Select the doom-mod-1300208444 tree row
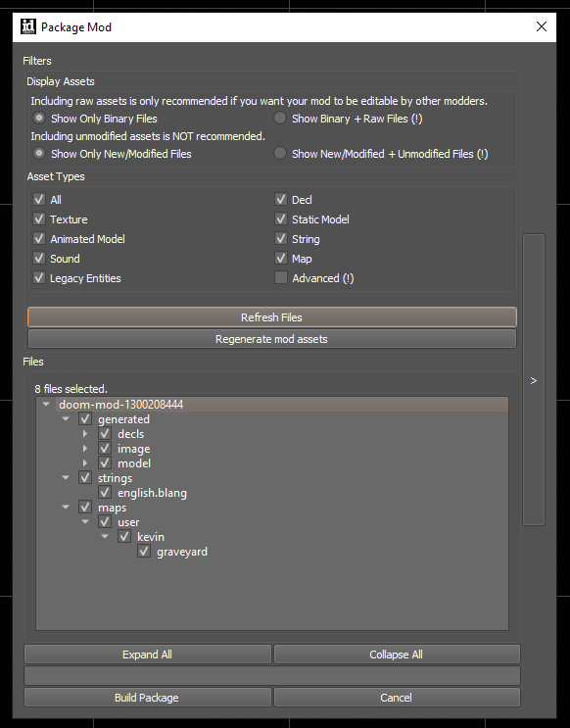This screenshot has width=570, height=728. pyautogui.click(x=283, y=405)
